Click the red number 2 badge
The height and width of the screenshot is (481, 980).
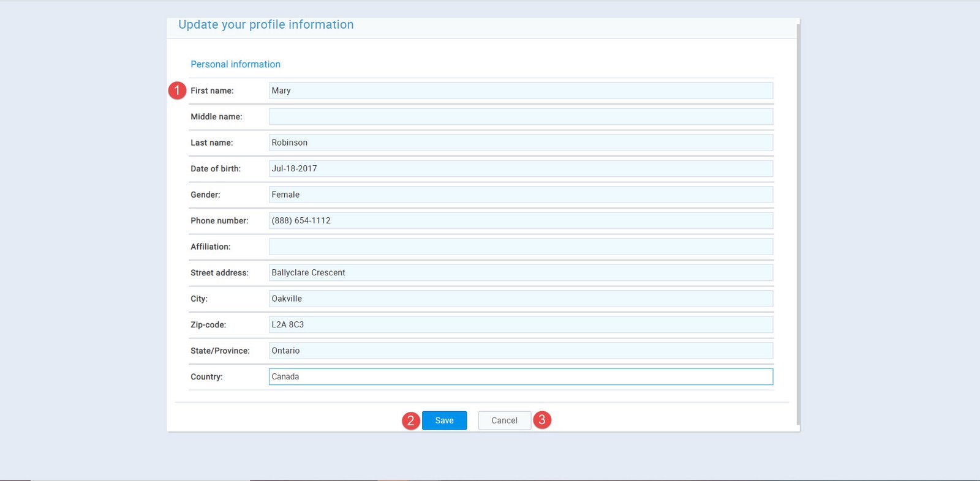click(x=411, y=420)
